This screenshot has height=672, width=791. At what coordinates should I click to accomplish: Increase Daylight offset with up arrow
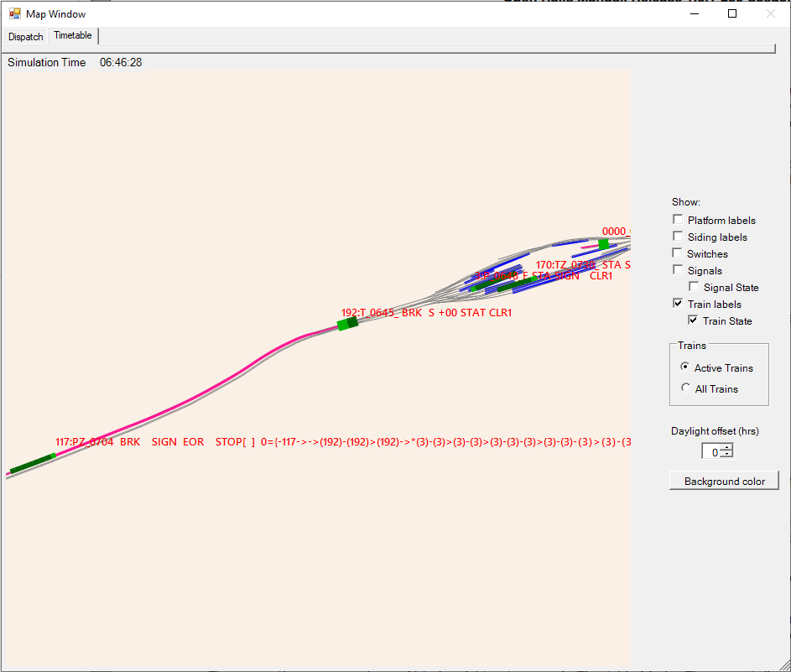click(726, 448)
